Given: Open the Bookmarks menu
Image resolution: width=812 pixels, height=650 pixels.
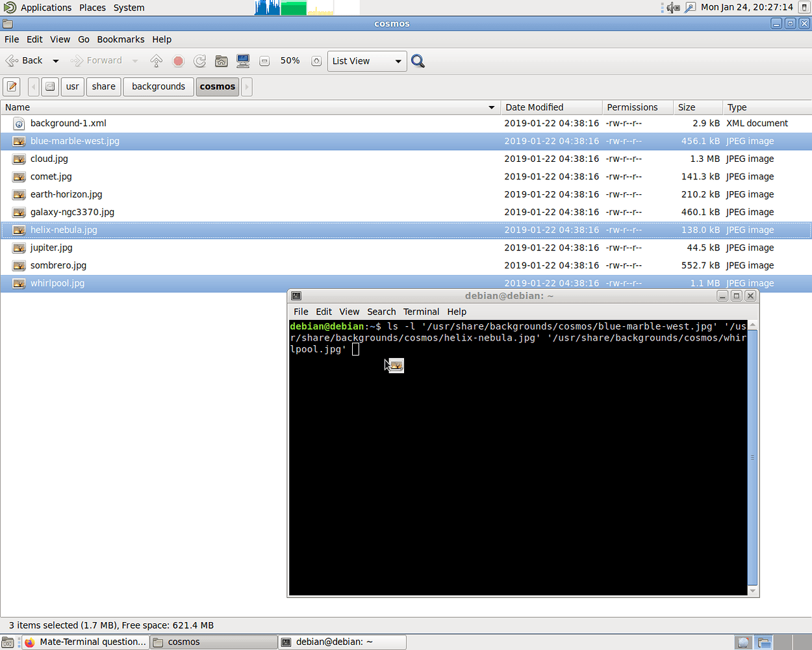Looking at the screenshot, I should click(121, 39).
